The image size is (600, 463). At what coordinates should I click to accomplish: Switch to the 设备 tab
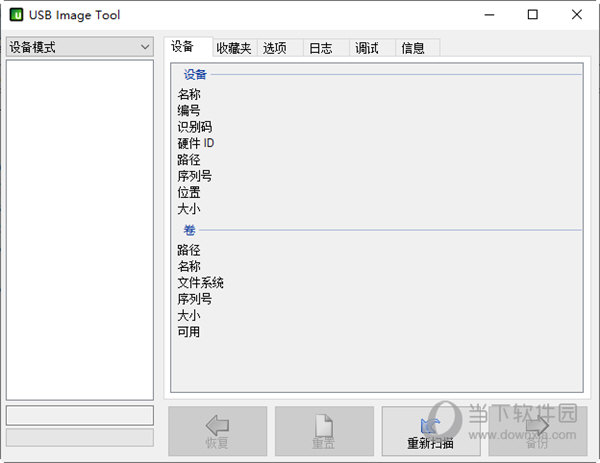coord(188,47)
